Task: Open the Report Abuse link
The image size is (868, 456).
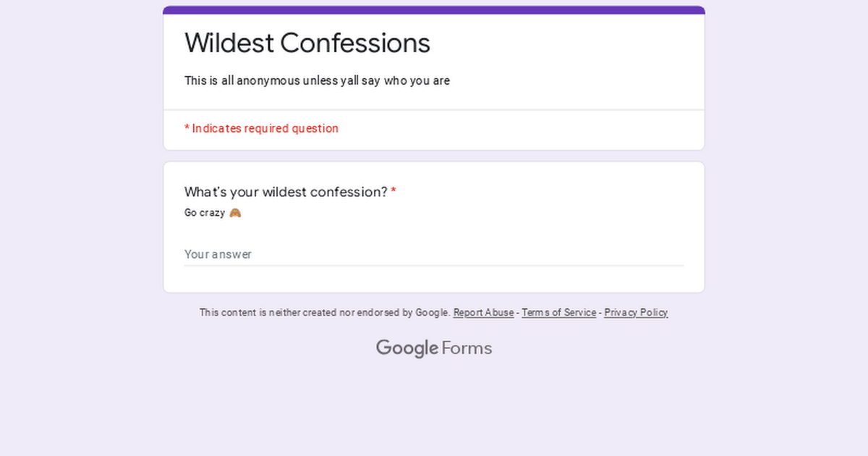Action: click(483, 313)
